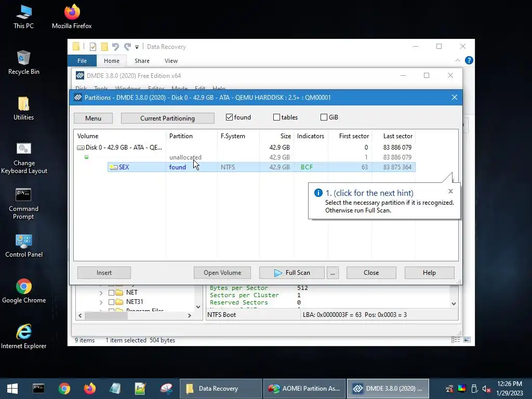
Task: Switch to Data Recovery taskbar window
Action: 220,389
